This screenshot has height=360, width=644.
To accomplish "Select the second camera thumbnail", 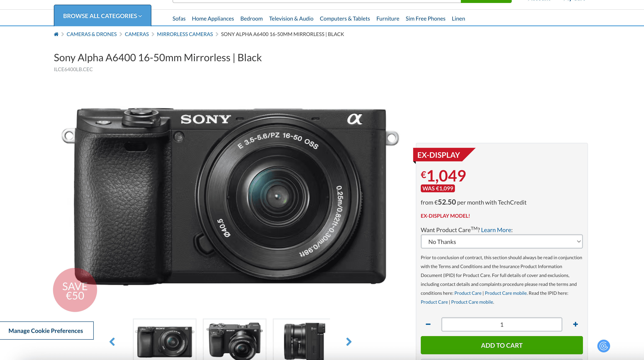I will click(x=234, y=340).
